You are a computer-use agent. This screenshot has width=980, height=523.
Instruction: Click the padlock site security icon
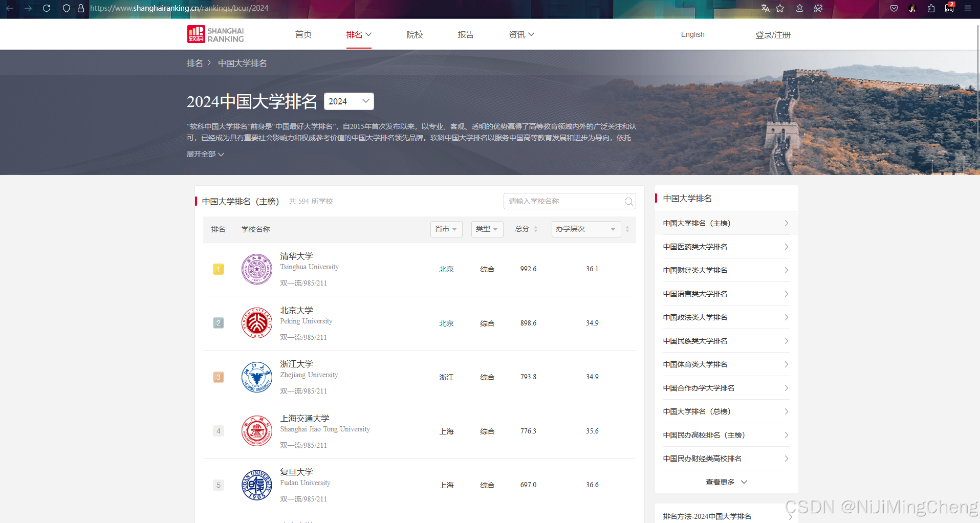pos(81,8)
